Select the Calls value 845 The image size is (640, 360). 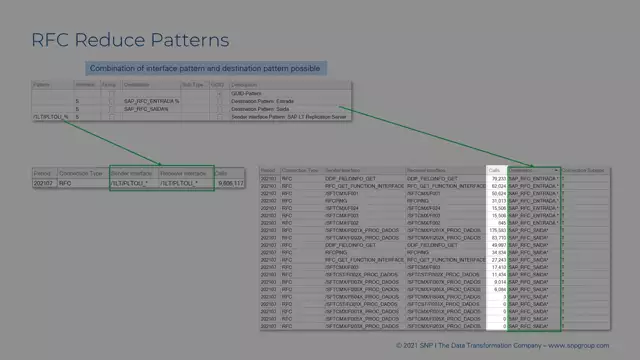click(x=497, y=223)
